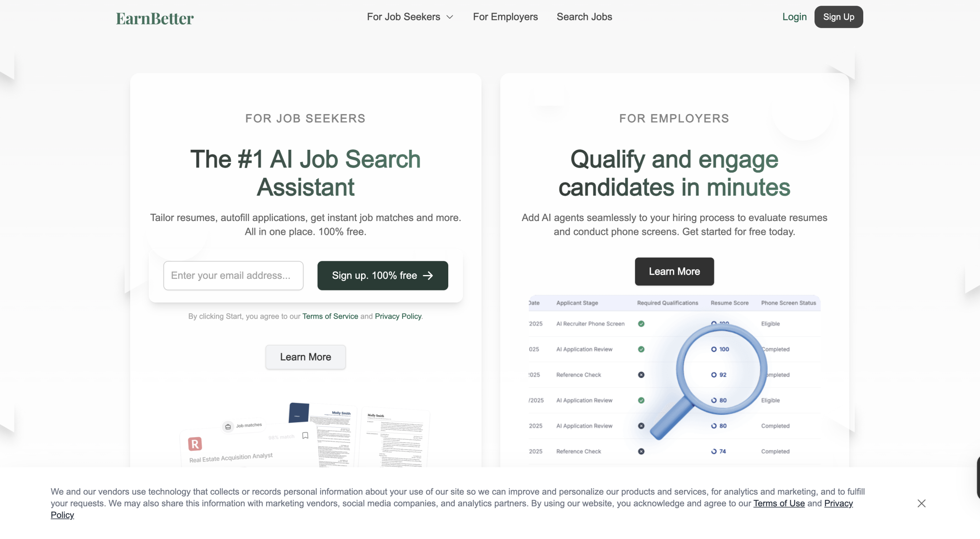Go to Search Jobs in navigation

[584, 17]
